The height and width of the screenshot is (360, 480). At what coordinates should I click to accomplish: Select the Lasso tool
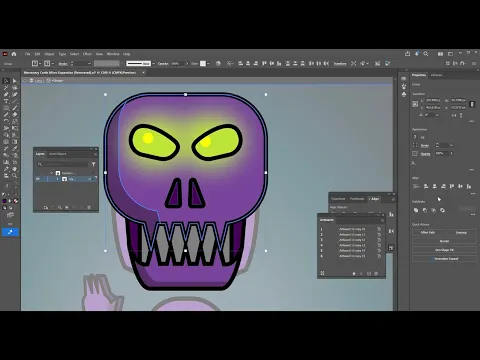(x=15, y=88)
